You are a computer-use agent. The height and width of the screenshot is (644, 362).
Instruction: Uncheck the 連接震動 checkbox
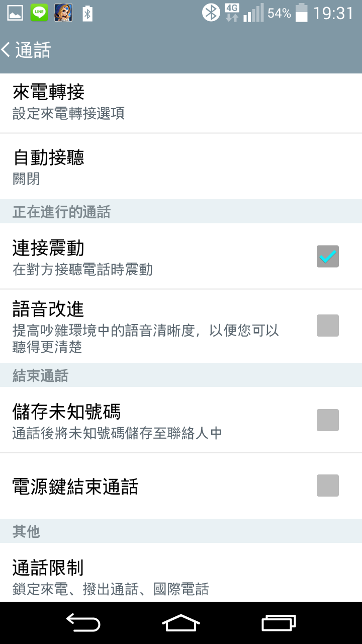tap(328, 257)
